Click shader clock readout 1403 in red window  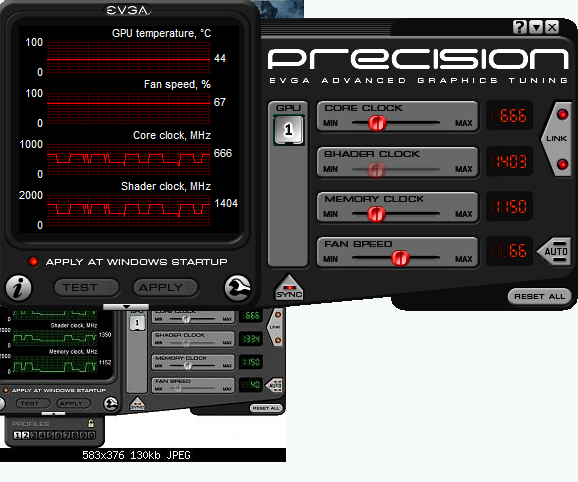click(509, 161)
